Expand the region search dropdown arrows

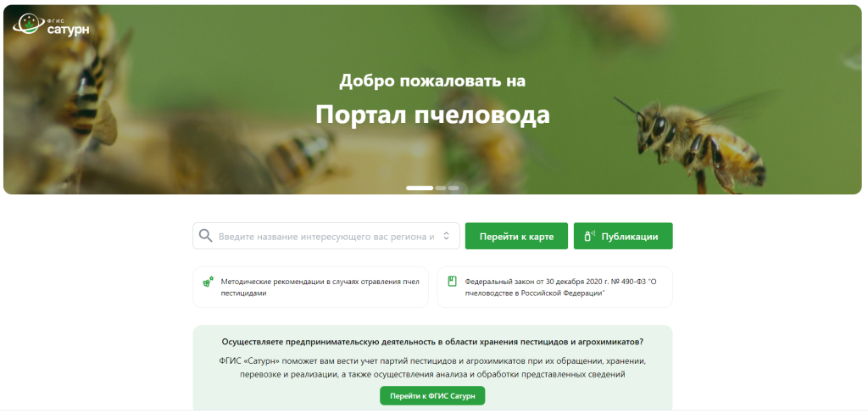(x=446, y=236)
